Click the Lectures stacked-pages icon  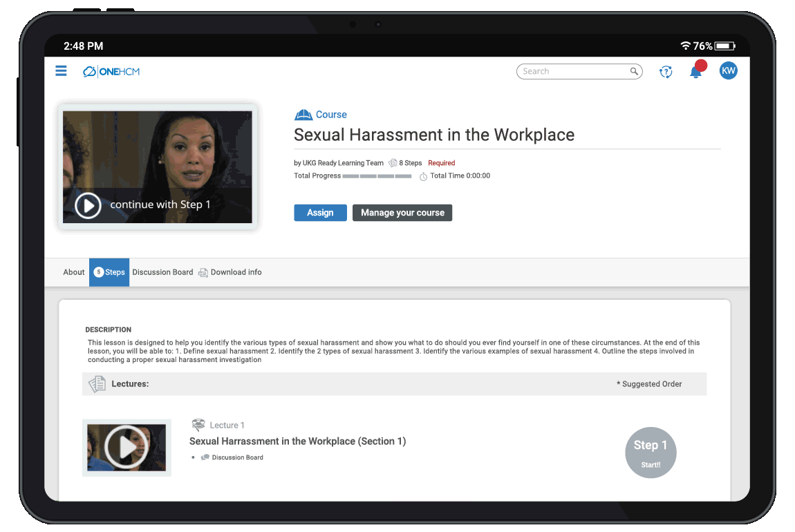coord(97,383)
